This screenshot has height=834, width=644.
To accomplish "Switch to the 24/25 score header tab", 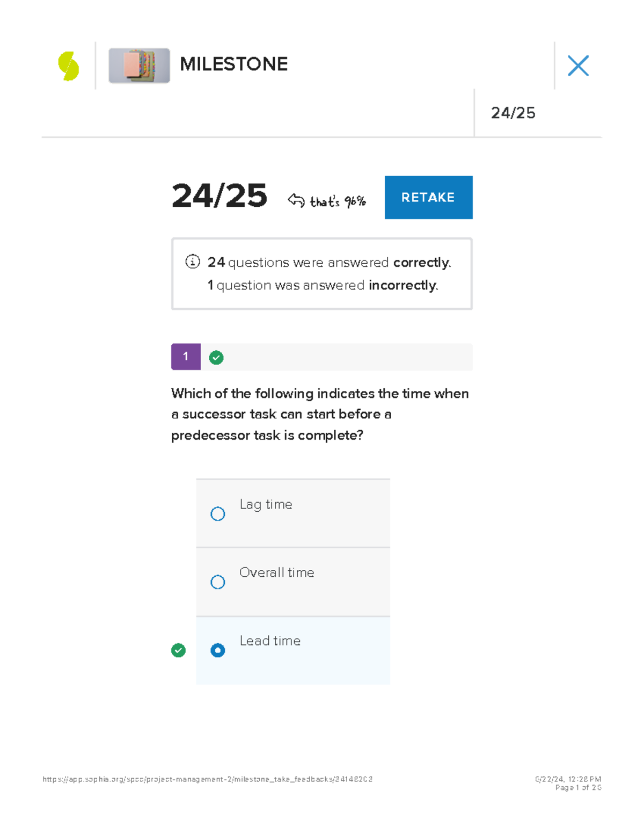I will (514, 113).
